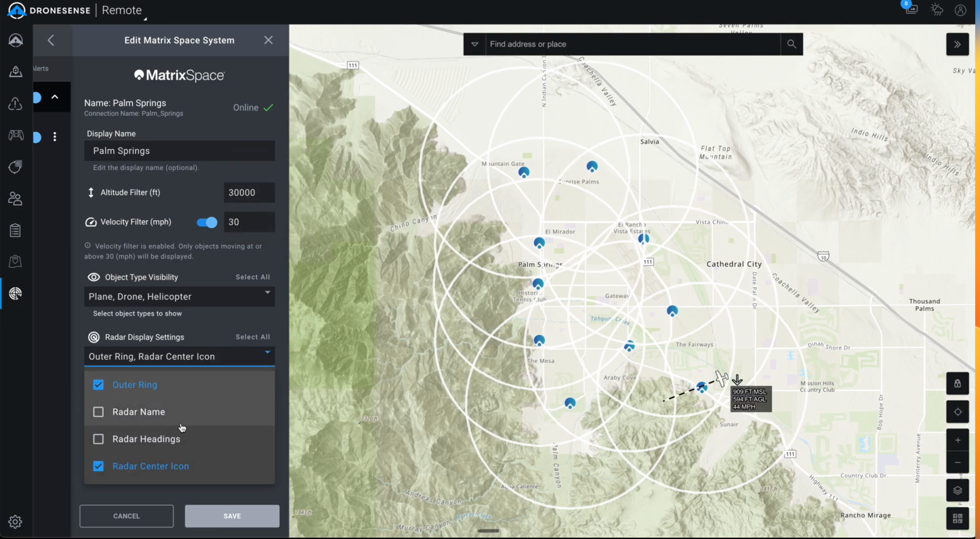This screenshot has width=980, height=539.
Task: Open the map layers selector
Action: point(958,490)
